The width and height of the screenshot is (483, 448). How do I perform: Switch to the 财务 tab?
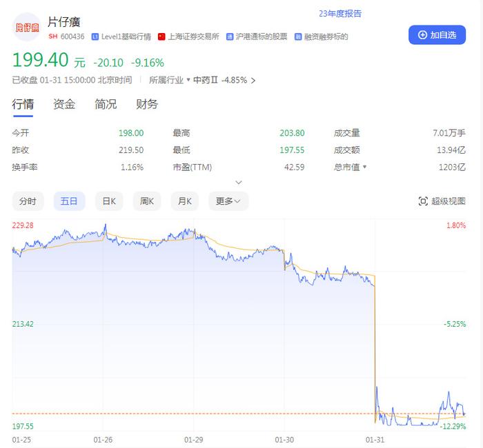pyautogui.click(x=147, y=104)
